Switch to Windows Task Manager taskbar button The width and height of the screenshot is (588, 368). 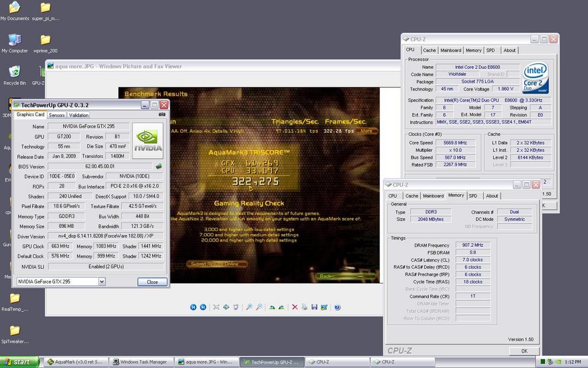pyautogui.click(x=142, y=362)
